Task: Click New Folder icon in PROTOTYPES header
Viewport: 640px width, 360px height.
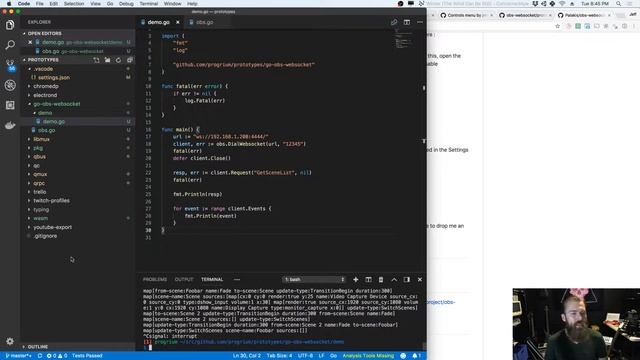Action: [x=107, y=60]
